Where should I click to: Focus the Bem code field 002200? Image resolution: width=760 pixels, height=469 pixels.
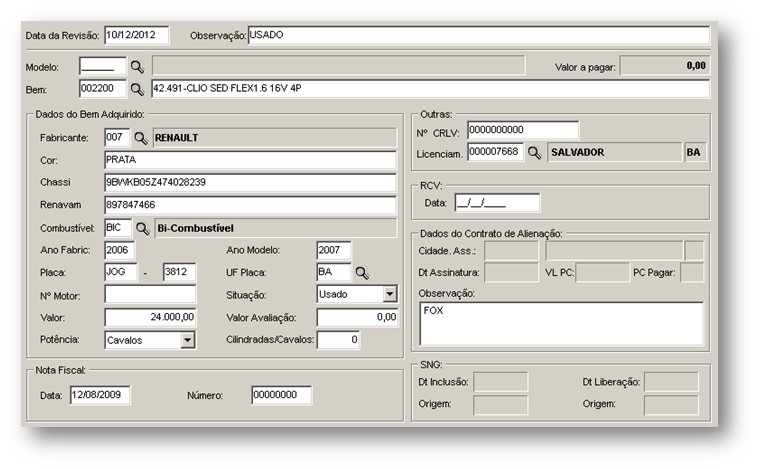102,89
